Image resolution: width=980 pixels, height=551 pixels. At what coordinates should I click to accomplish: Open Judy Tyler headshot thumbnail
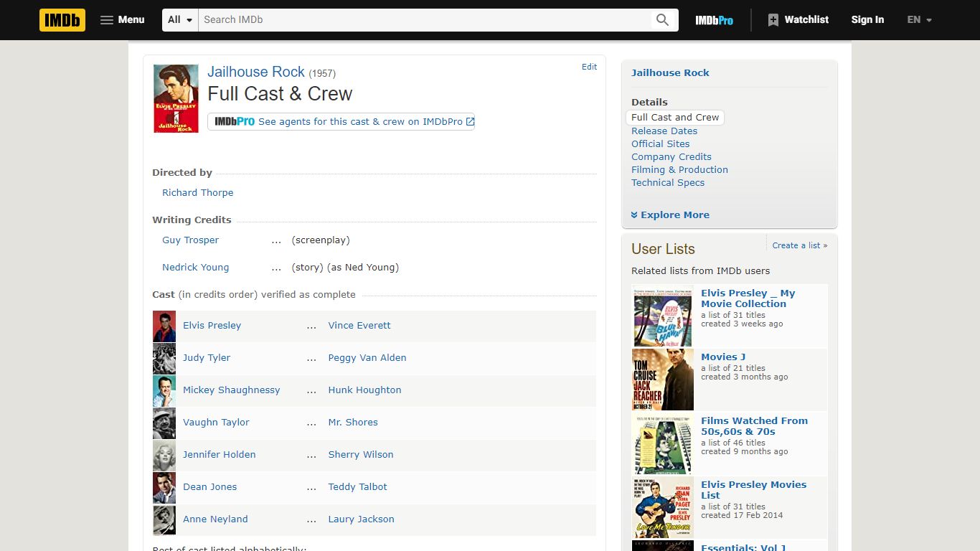click(x=164, y=359)
